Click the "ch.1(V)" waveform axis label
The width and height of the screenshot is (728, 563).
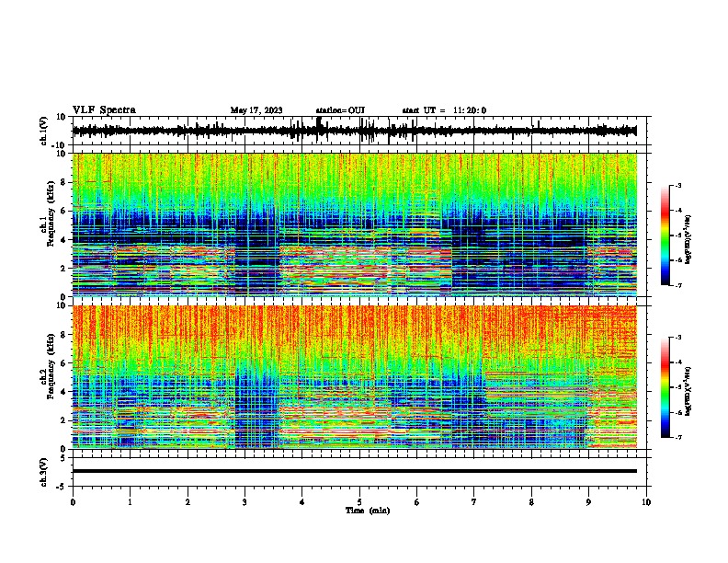[x=44, y=131]
